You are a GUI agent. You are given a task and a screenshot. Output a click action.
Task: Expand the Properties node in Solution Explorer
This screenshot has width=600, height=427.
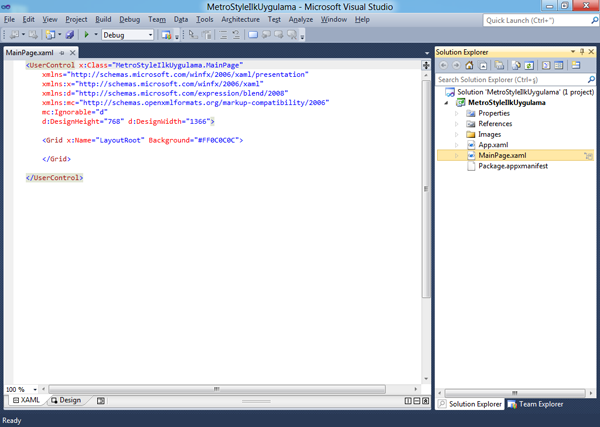coord(457,113)
